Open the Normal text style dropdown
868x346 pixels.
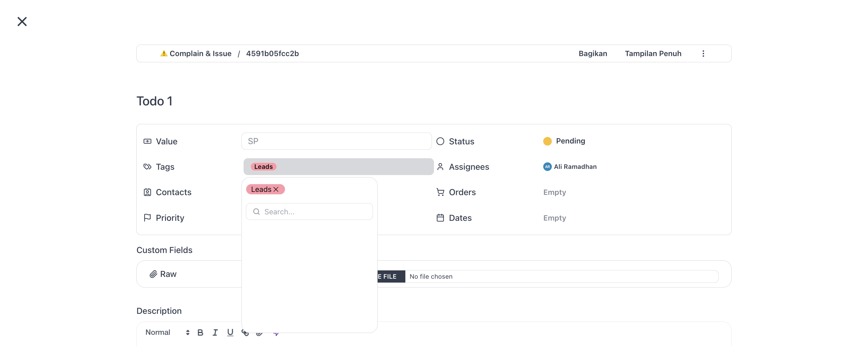167,332
